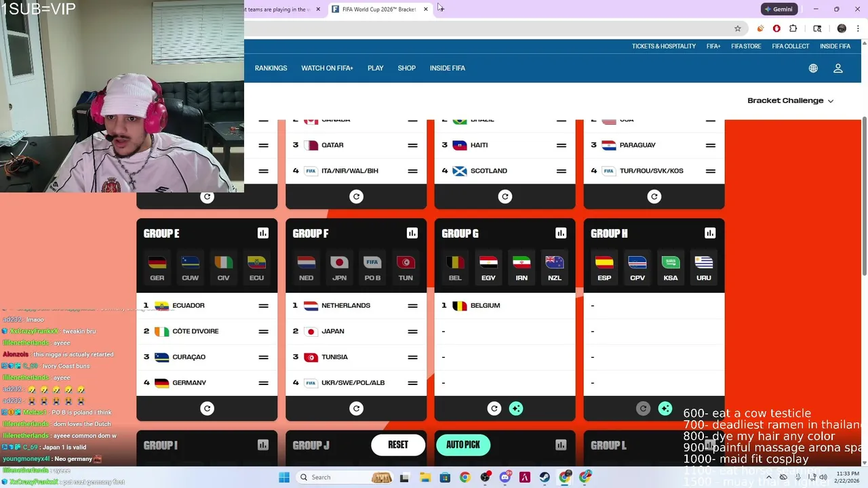This screenshot has width=868, height=488.
Task: Open Steam from the taskbar
Action: [545, 477]
